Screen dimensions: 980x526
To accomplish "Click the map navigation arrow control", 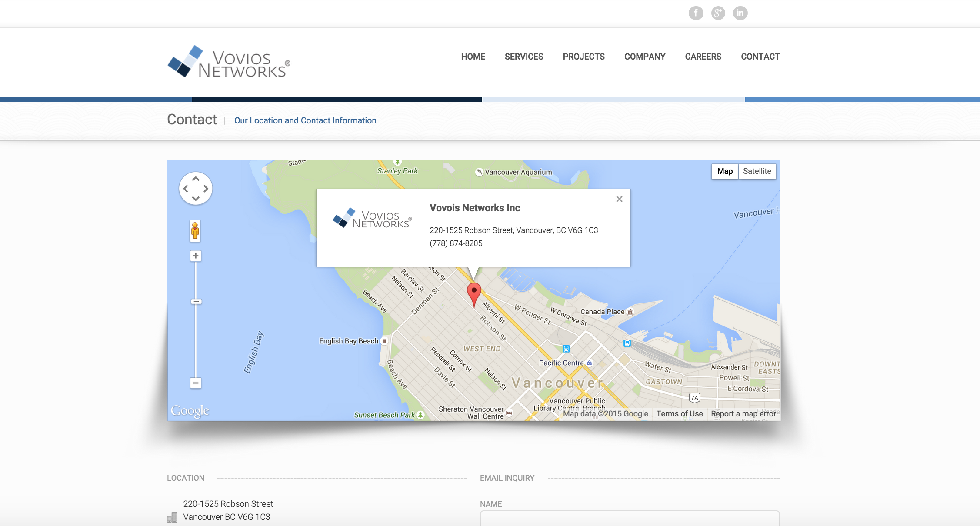I will pyautogui.click(x=195, y=189).
